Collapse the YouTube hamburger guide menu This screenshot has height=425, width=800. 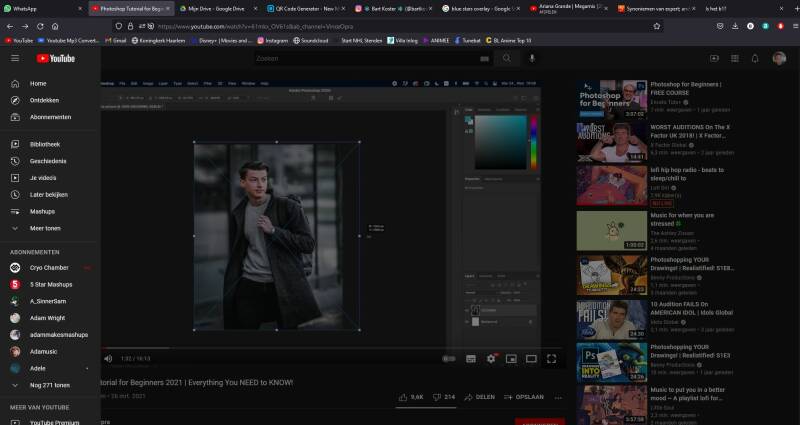click(15, 59)
